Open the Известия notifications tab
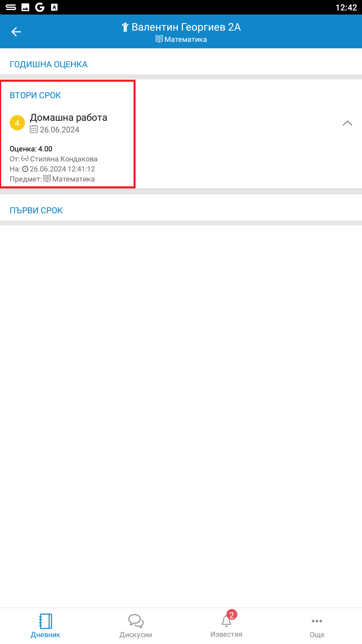The width and height of the screenshot is (362, 644). tap(226, 625)
